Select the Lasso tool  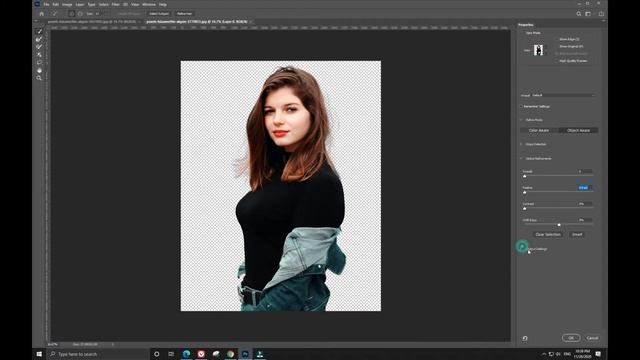pyautogui.click(x=39, y=62)
